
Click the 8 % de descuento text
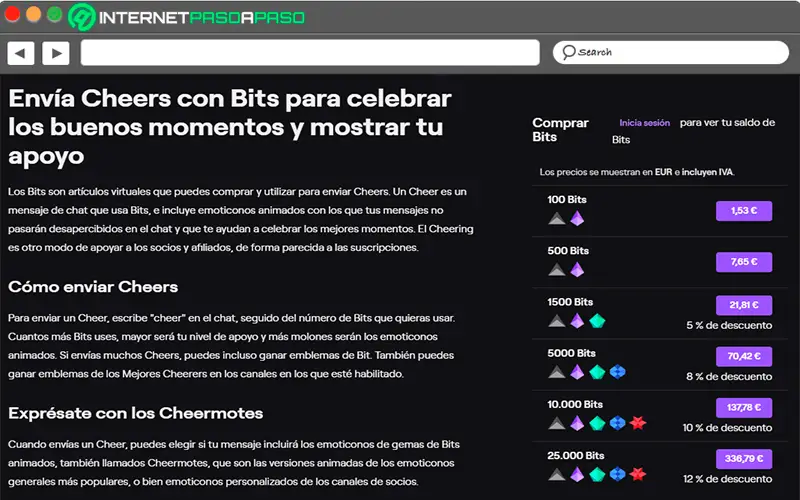point(729,377)
